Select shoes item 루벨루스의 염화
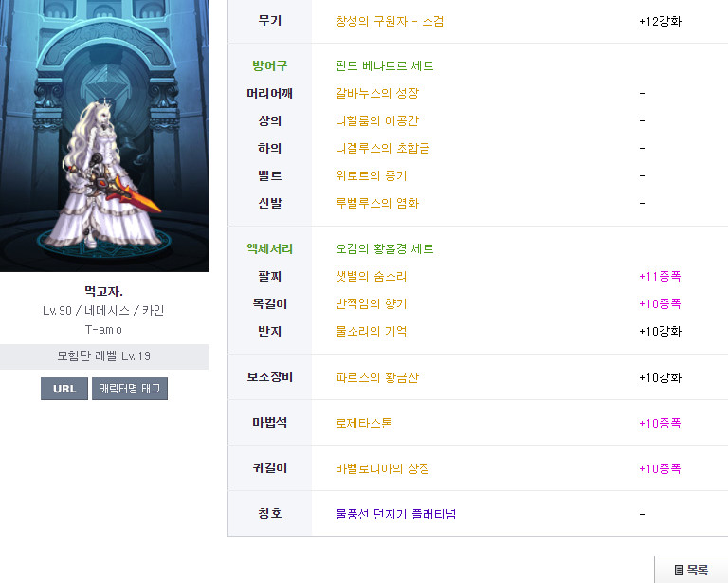 click(x=376, y=204)
